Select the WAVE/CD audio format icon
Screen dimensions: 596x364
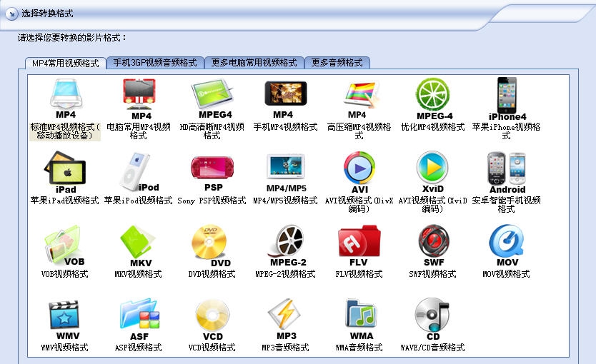pyautogui.click(x=432, y=319)
